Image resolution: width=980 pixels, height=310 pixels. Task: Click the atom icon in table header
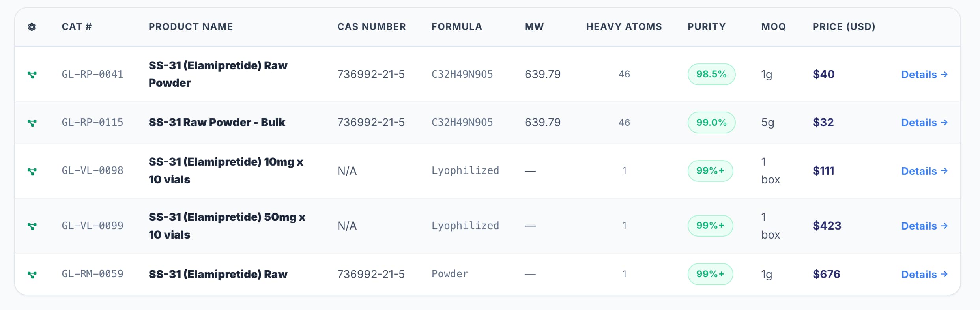click(32, 27)
